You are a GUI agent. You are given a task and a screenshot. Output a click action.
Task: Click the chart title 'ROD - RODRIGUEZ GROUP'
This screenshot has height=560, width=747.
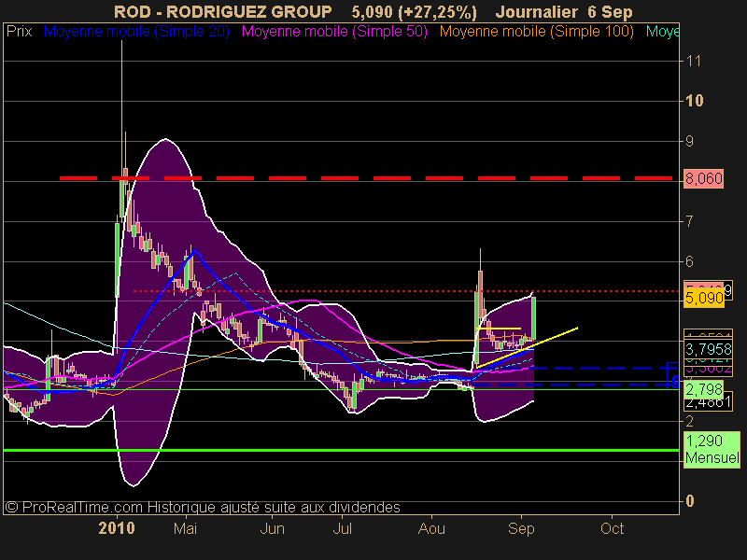[223, 11]
